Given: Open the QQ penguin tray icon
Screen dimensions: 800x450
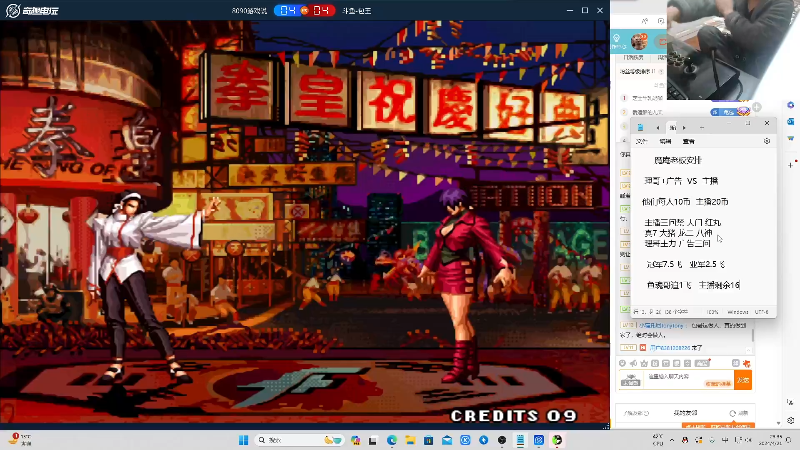Looking at the screenshot, I should point(685,440).
